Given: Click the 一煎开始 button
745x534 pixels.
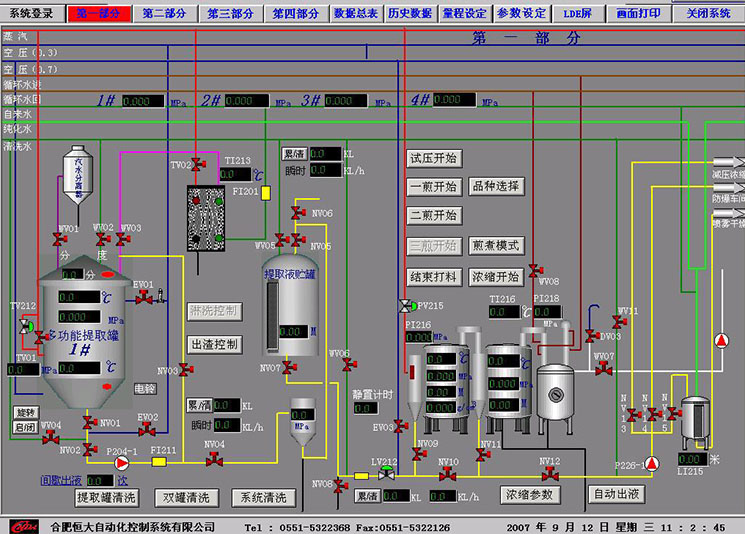Looking at the screenshot, I should 434,187.
